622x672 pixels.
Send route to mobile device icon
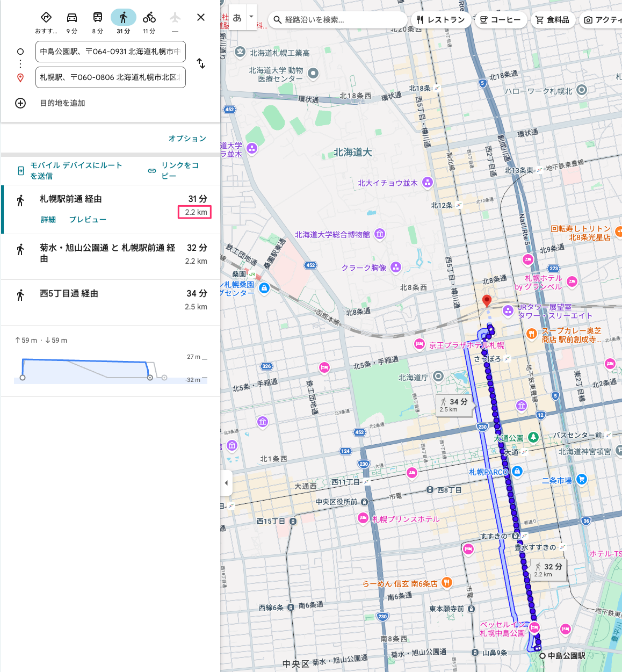click(20, 170)
